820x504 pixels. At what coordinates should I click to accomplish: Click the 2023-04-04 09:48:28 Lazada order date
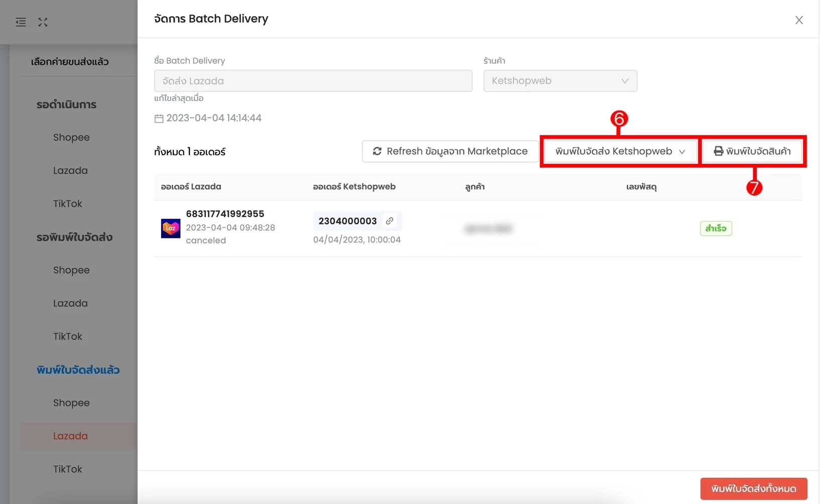click(x=230, y=227)
